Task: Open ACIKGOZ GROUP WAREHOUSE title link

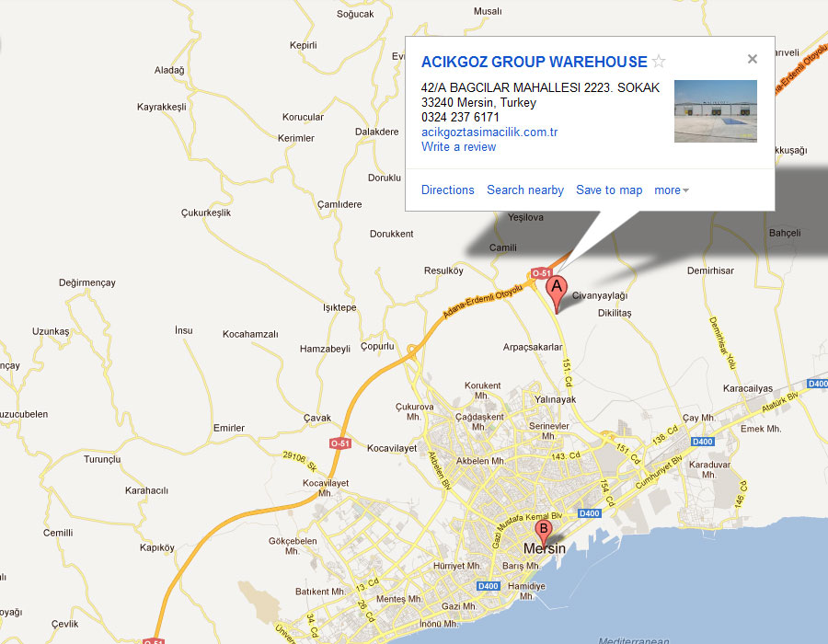Action: point(534,62)
